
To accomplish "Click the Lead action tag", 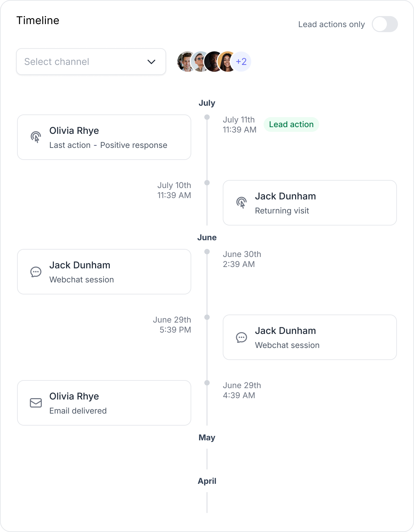I will click(291, 124).
